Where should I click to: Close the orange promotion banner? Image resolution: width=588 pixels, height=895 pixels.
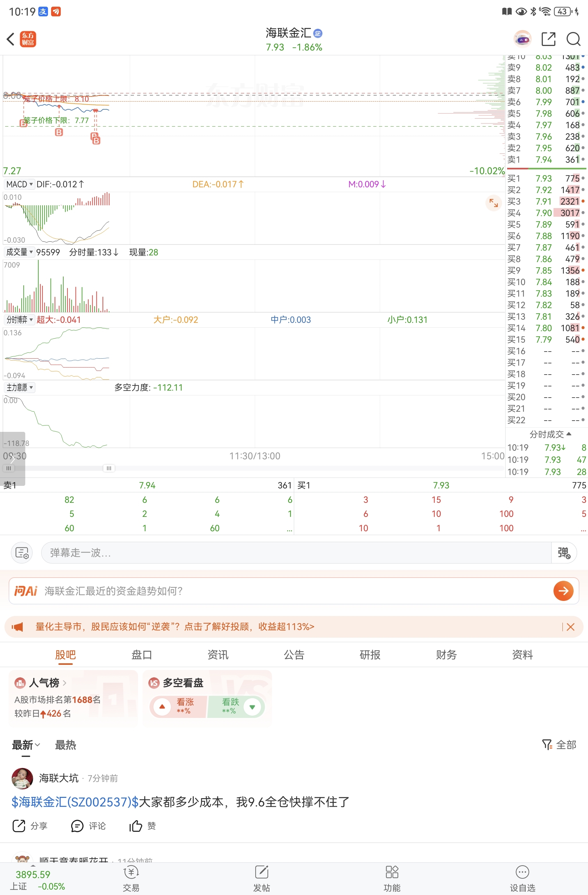(x=570, y=627)
